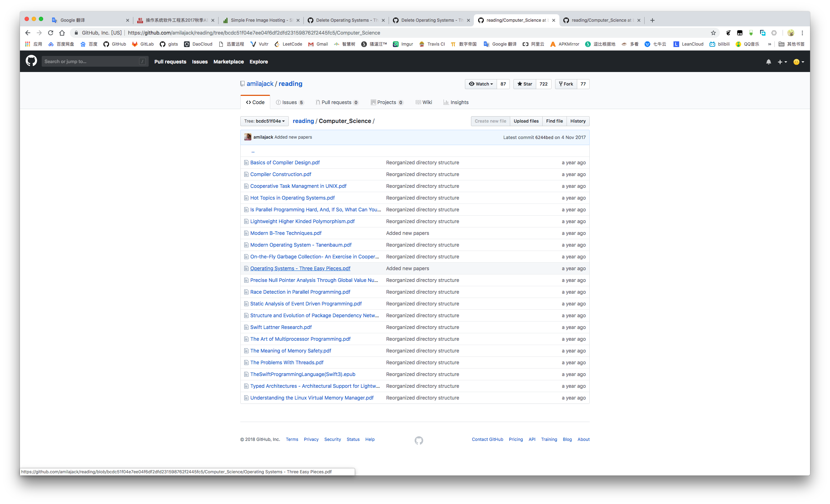The width and height of the screenshot is (830, 504).
Task: Open the Watch dropdown button
Action: [x=481, y=84]
